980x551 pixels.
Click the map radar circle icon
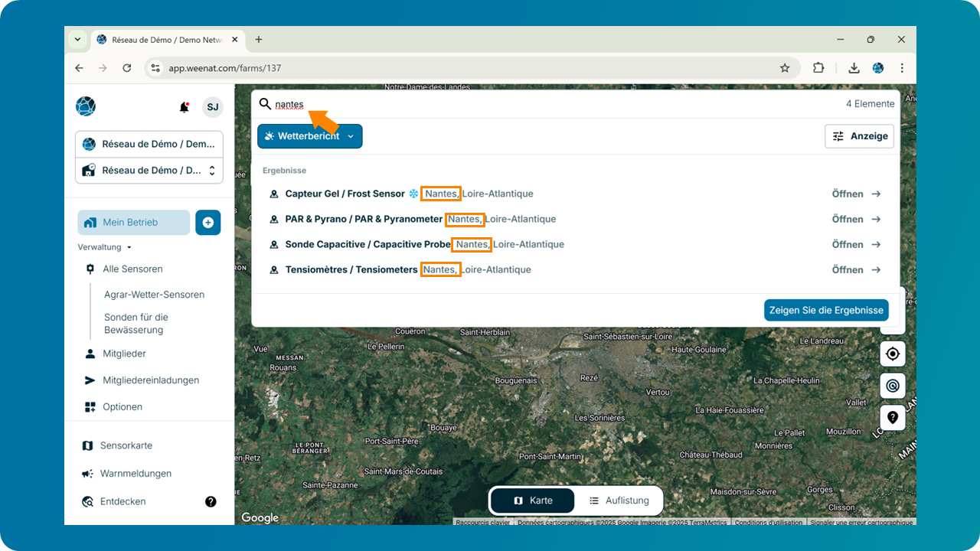pos(892,386)
